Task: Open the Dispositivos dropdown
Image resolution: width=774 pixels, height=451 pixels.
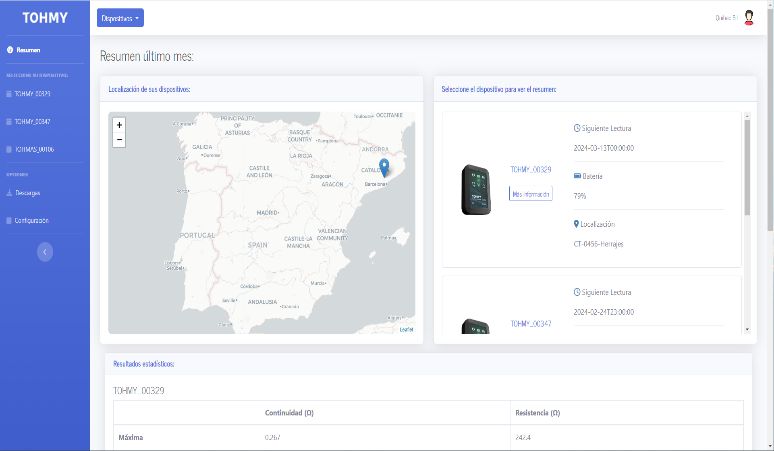Action: [x=120, y=18]
